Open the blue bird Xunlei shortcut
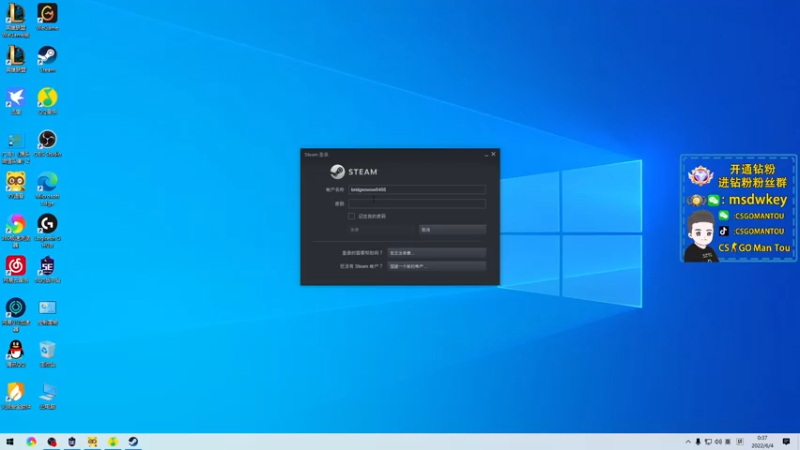800x450 pixels. click(16, 101)
